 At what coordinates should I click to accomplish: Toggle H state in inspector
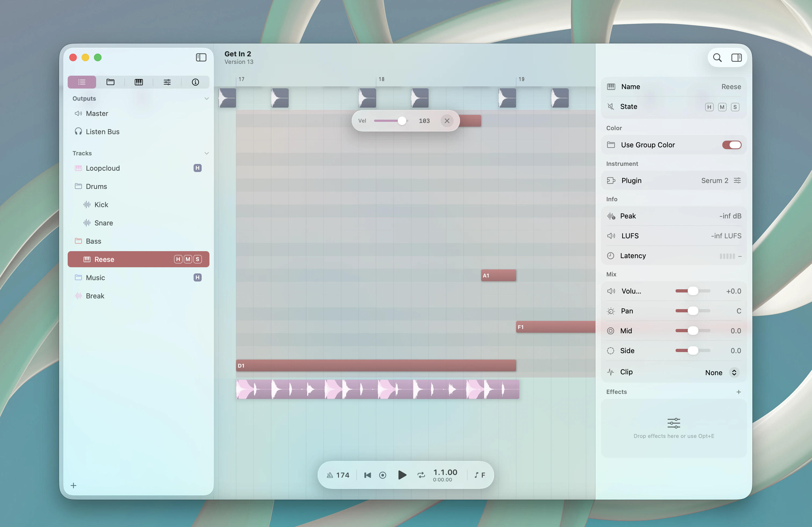[x=709, y=107]
